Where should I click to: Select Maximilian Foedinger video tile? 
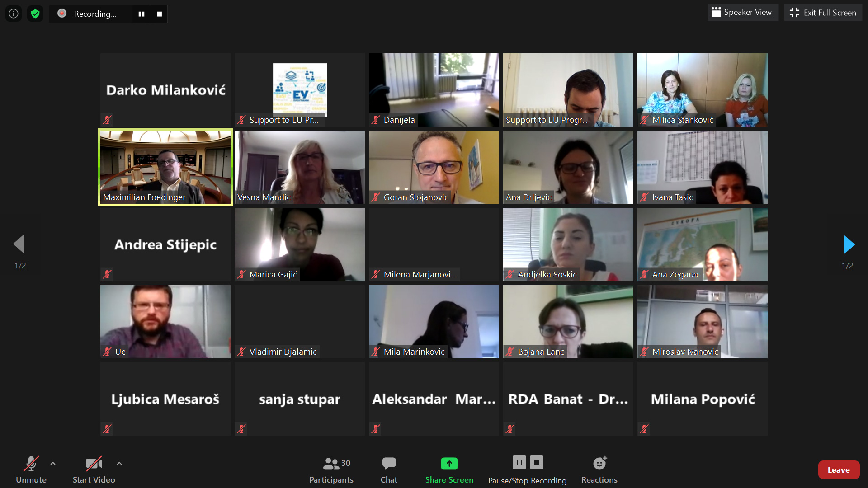tap(165, 167)
